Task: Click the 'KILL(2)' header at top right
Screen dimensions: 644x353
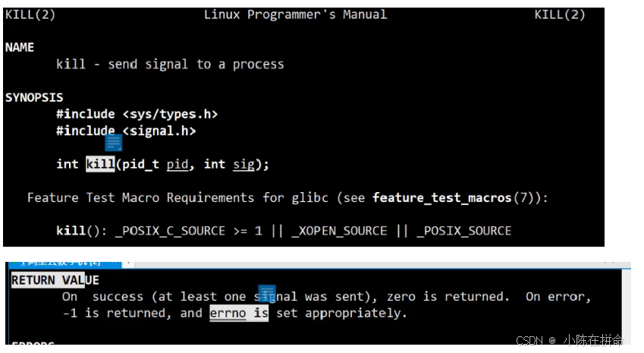Action: [560, 14]
